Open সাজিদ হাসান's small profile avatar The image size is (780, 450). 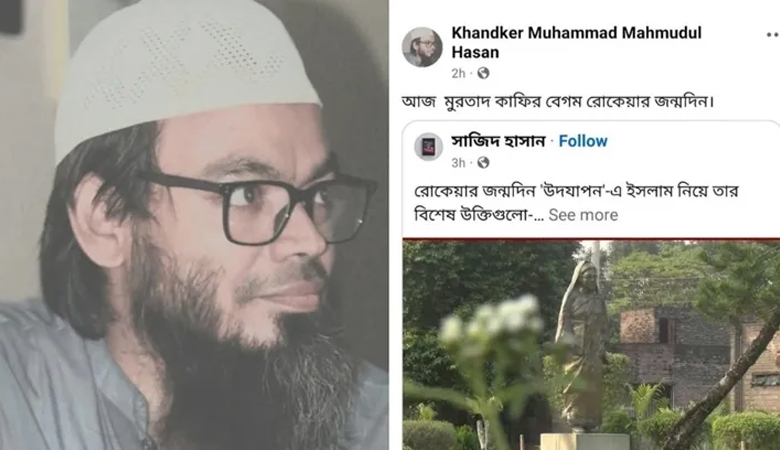point(428,147)
